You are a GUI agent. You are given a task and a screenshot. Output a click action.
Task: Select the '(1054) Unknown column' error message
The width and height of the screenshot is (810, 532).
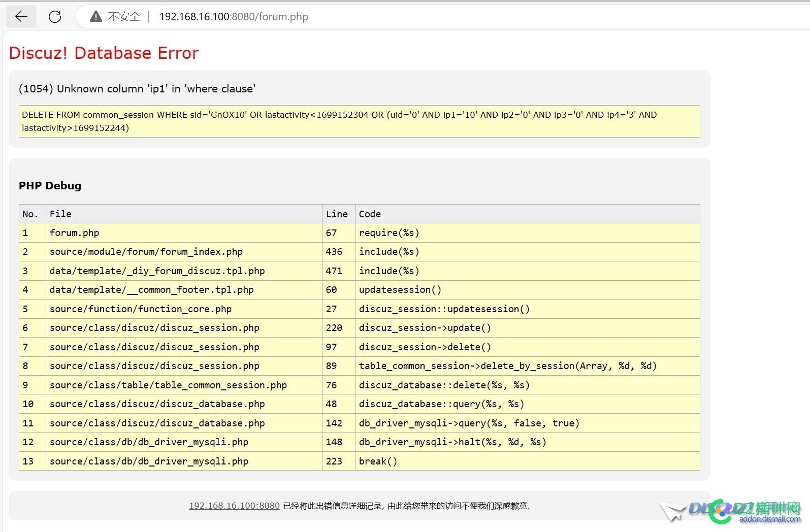click(x=137, y=89)
